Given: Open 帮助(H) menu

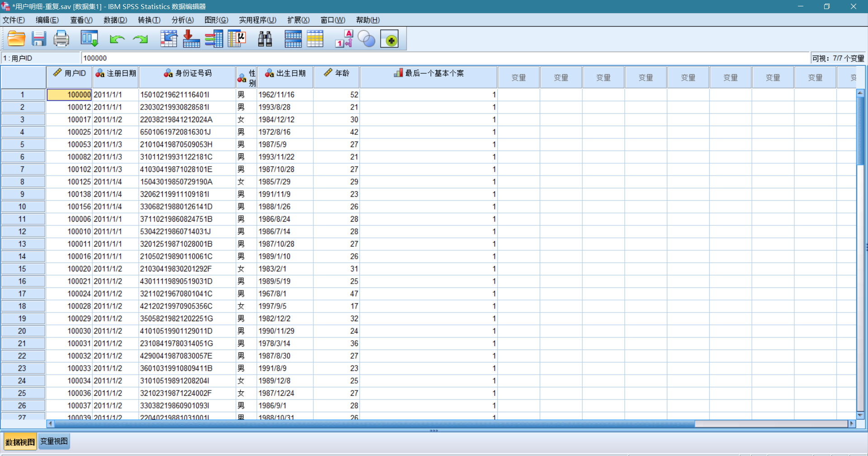Looking at the screenshot, I should (x=368, y=20).
